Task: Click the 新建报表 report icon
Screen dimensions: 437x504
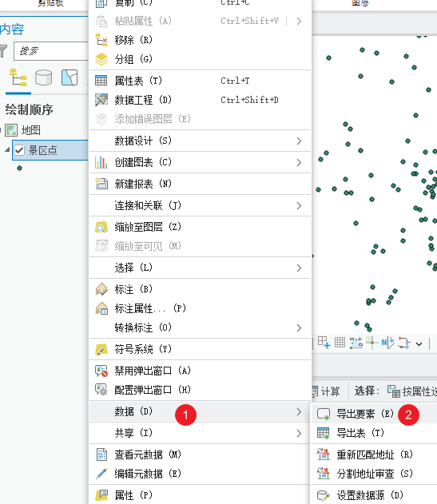Action: click(101, 184)
